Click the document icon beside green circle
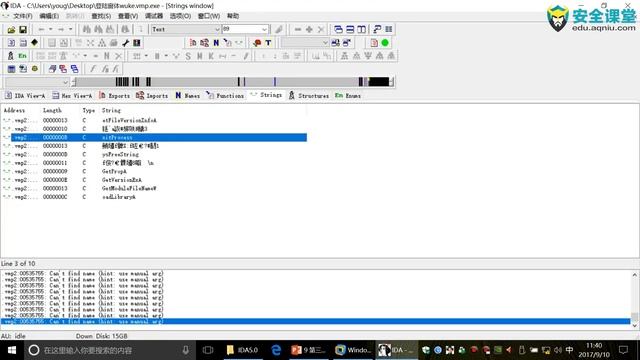Image resolution: width=640 pixels, height=360 pixels. click(374, 42)
